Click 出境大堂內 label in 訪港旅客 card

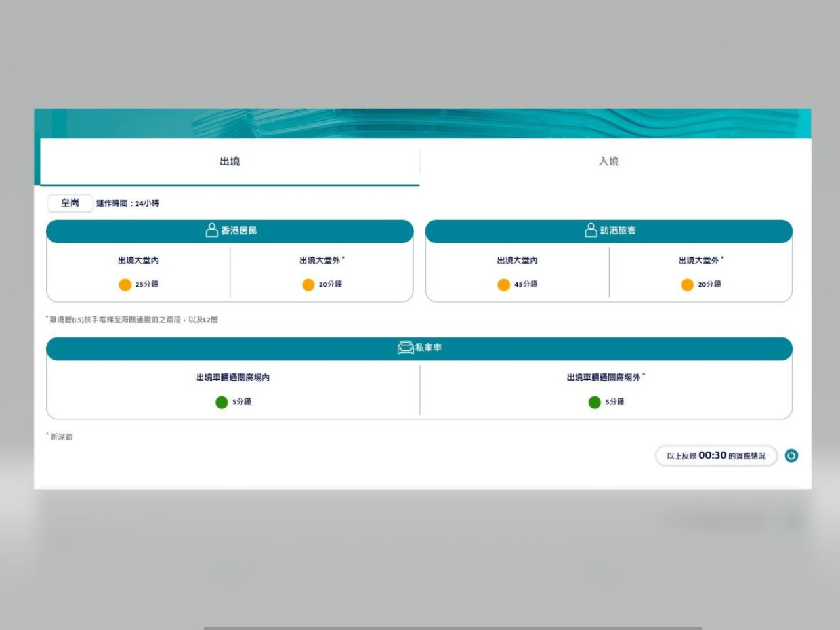pyautogui.click(x=517, y=261)
